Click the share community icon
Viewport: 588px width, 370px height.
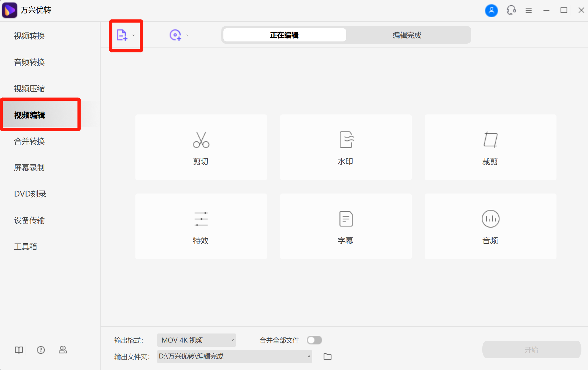[63, 350]
